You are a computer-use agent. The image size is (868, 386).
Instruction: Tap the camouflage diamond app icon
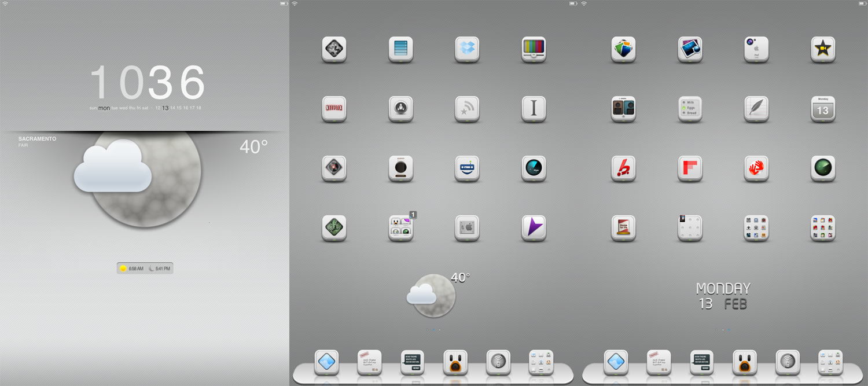coord(334,49)
